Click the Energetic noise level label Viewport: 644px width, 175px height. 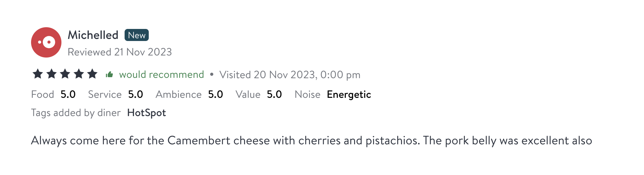click(x=349, y=94)
